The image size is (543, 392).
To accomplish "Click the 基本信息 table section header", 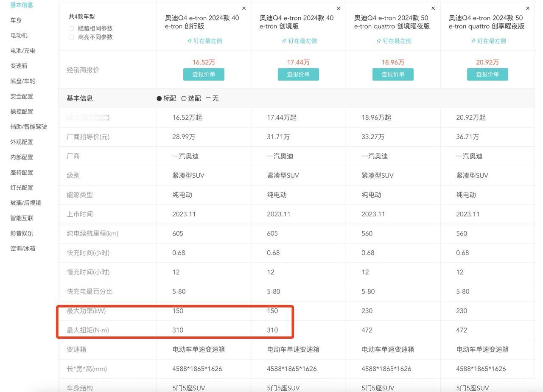I will [x=80, y=98].
